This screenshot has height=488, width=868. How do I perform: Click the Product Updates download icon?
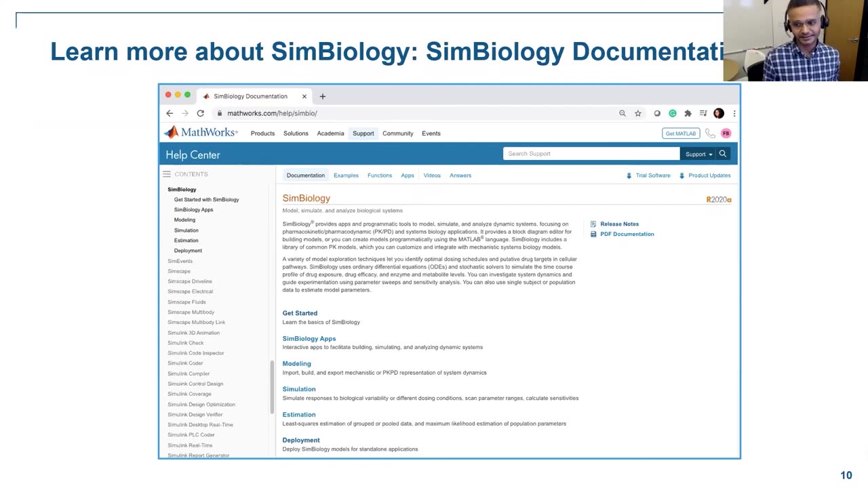pyautogui.click(x=681, y=176)
